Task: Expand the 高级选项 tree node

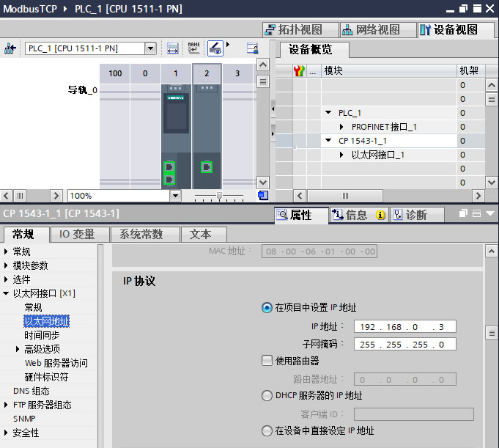Action: pyautogui.click(x=18, y=349)
